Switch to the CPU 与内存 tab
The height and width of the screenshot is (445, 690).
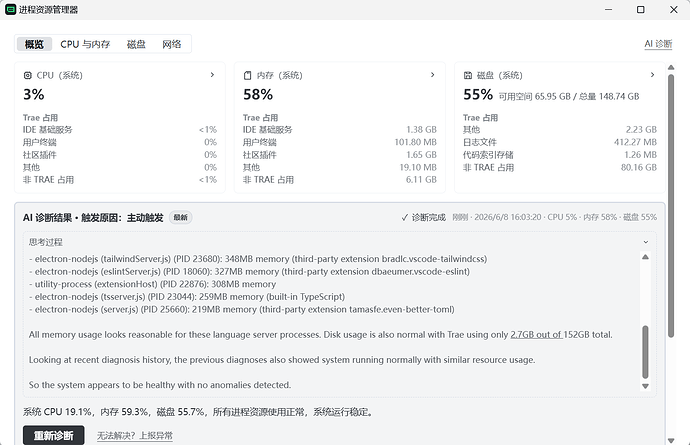point(85,44)
